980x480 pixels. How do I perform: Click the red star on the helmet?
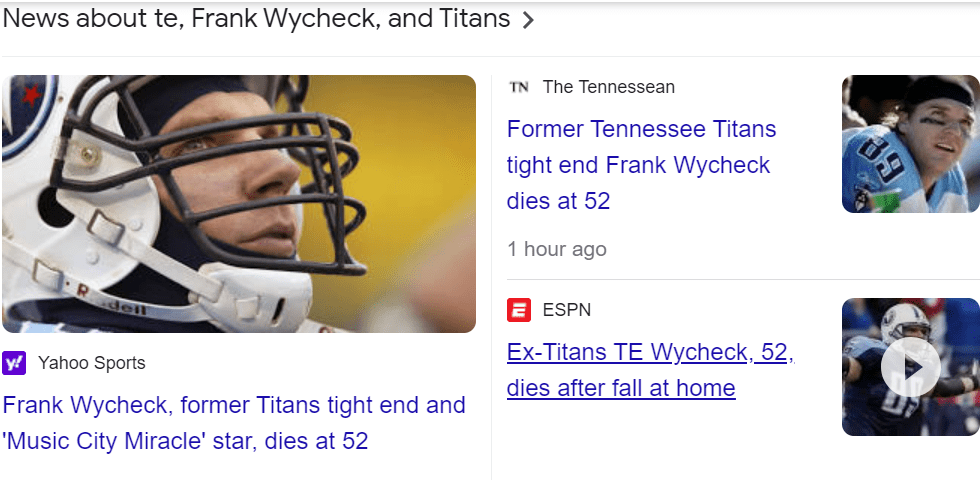[x=28, y=97]
